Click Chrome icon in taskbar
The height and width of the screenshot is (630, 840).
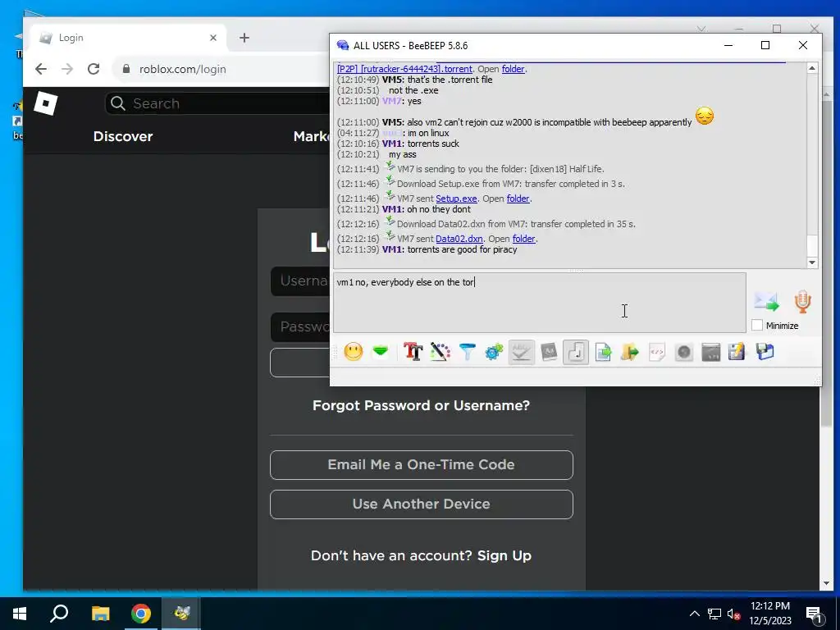[141, 613]
